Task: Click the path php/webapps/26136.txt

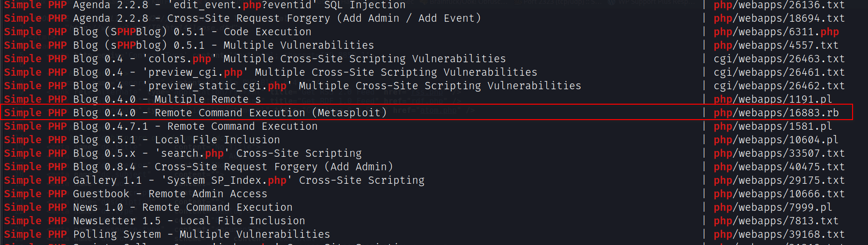Action: tap(779, 5)
